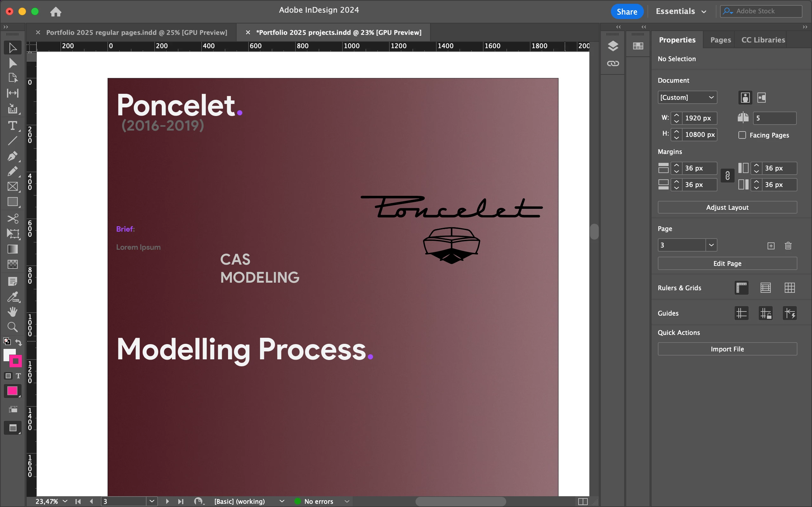Expand the Essentials workspace dropdown
This screenshot has height=507, width=812.
coord(681,11)
